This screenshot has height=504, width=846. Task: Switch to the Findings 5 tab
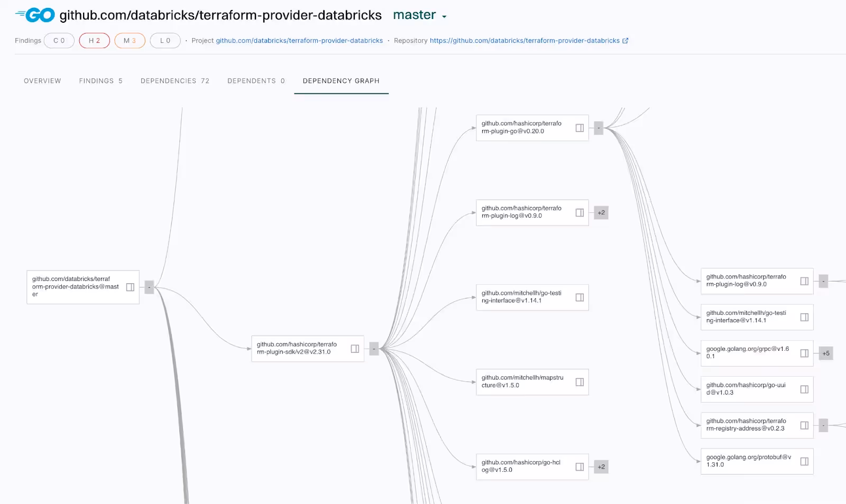coord(100,81)
